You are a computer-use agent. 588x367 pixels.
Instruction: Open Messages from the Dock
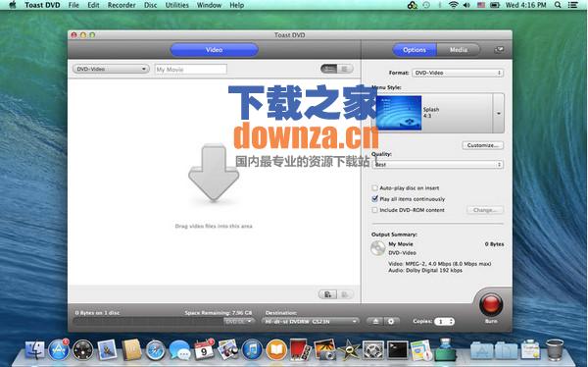click(x=179, y=350)
